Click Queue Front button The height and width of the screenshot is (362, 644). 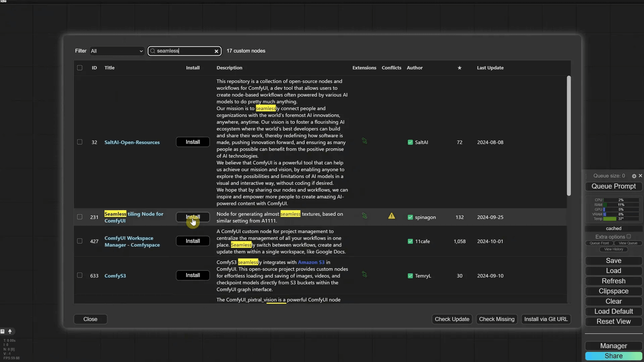[x=599, y=243]
